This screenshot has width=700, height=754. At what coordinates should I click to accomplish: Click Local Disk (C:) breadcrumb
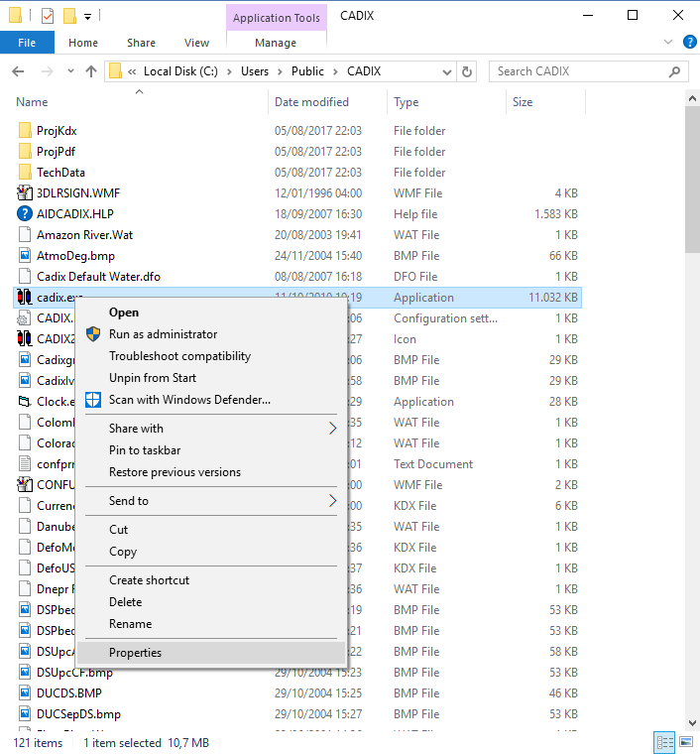point(180,71)
